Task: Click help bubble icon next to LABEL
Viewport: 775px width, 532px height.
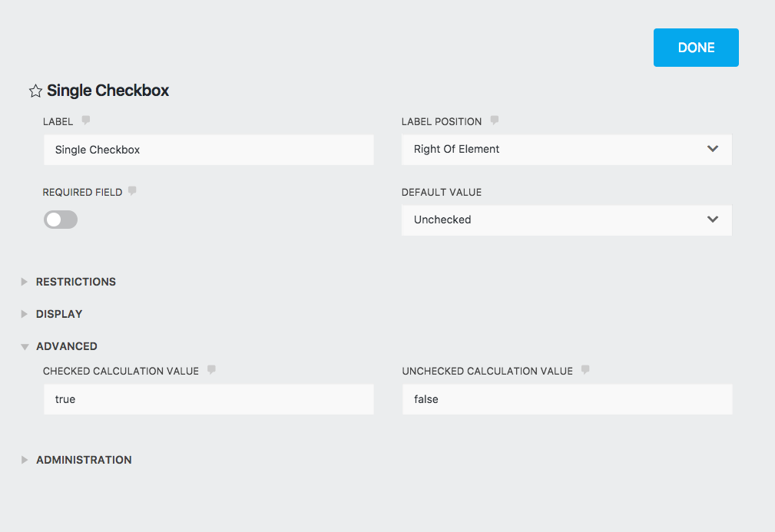Action: point(86,121)
